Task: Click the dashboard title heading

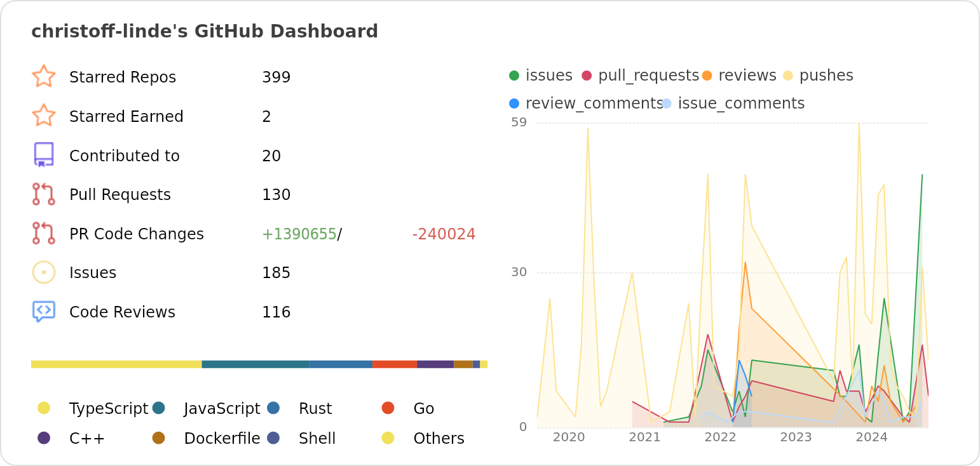Action: [205, 31]
